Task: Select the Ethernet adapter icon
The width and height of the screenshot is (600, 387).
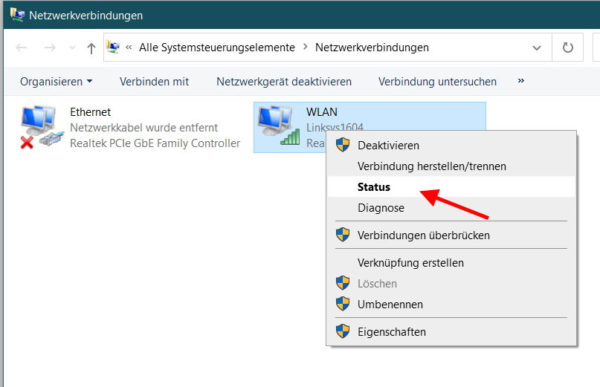Action: 42,127
